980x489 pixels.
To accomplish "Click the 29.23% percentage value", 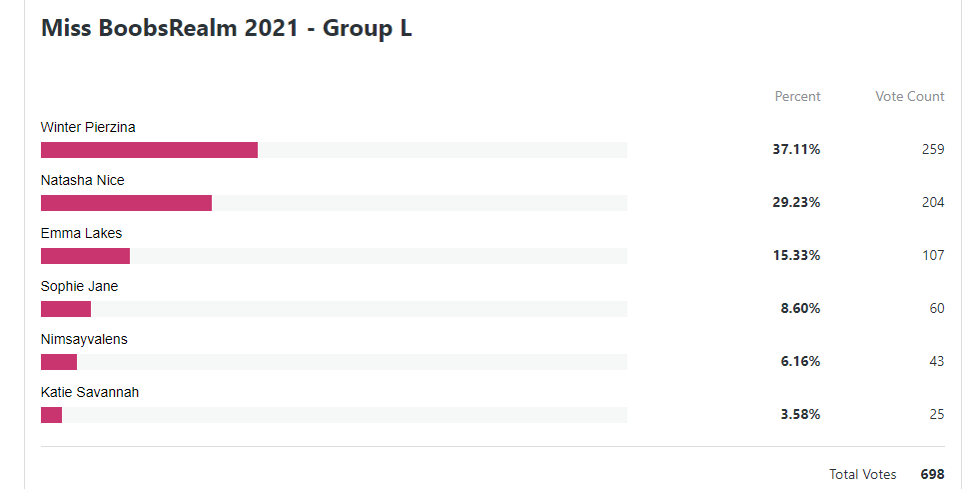I will [796, 203].
